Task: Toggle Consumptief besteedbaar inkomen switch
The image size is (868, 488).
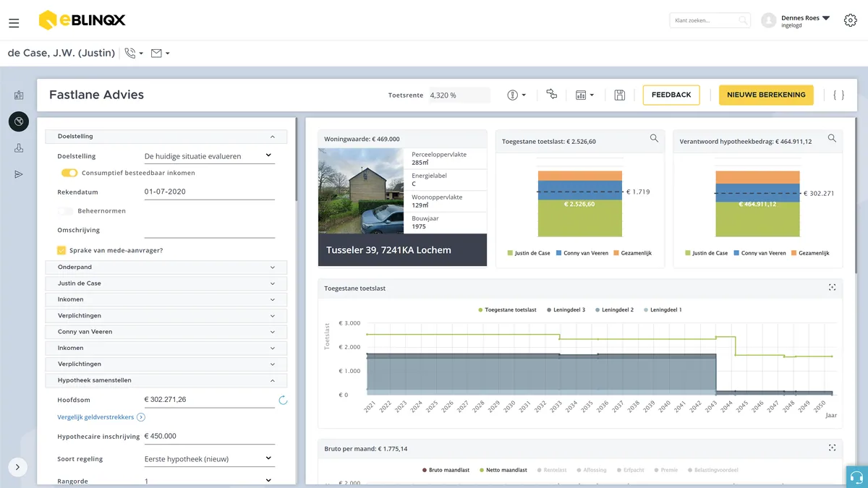Action: pyautogui.click(x=69, y=173)
